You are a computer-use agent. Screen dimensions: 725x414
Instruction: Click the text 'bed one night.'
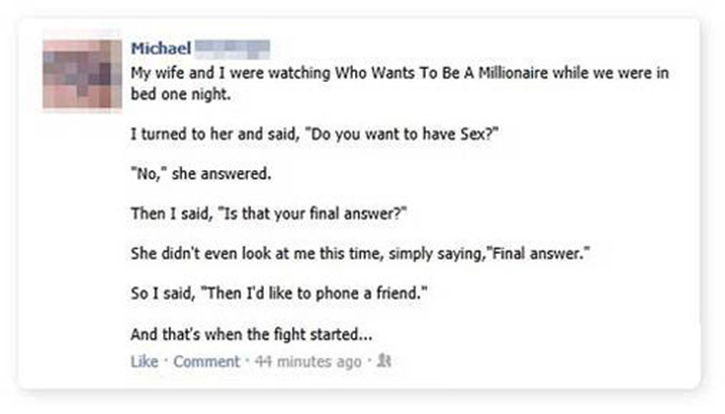pyautogui.click(x=181, y=94)
